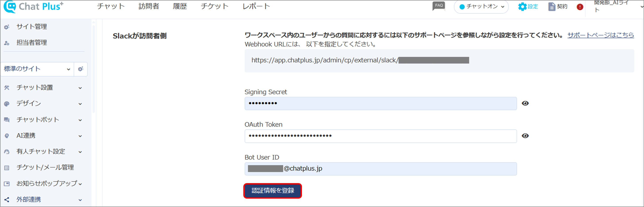Click the headset icon for 有人チャット設定
Image resolution: width=644 pixels, height=207 pixels.
point(7,152)
